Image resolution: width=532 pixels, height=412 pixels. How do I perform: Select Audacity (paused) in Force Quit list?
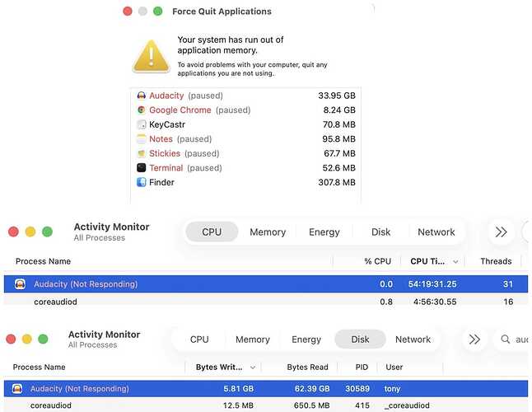245,96
